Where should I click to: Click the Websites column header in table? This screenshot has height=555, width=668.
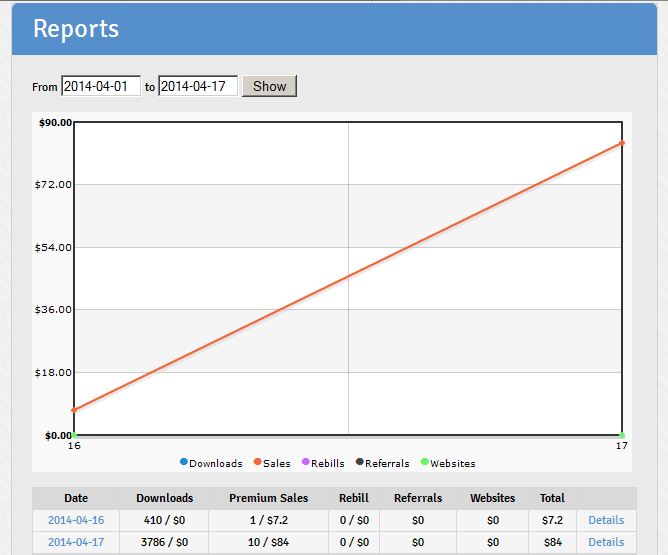pyautogui.click(x=492, y=498)
